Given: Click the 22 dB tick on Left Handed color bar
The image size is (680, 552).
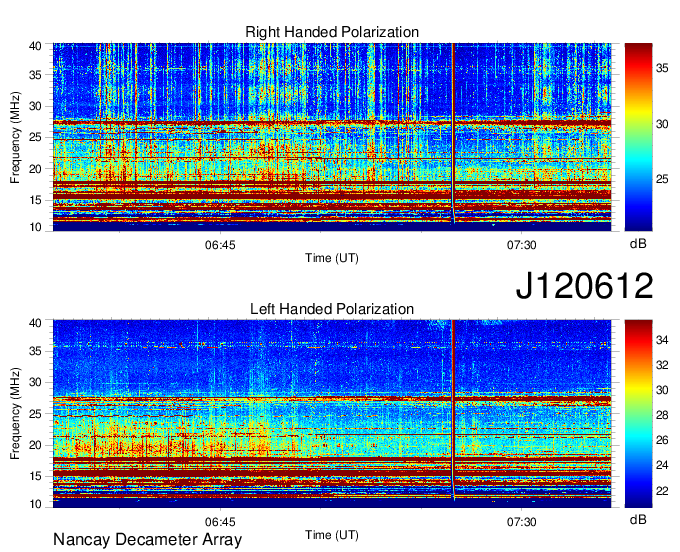Looking at the screenshot, I should tap(662, 491).
